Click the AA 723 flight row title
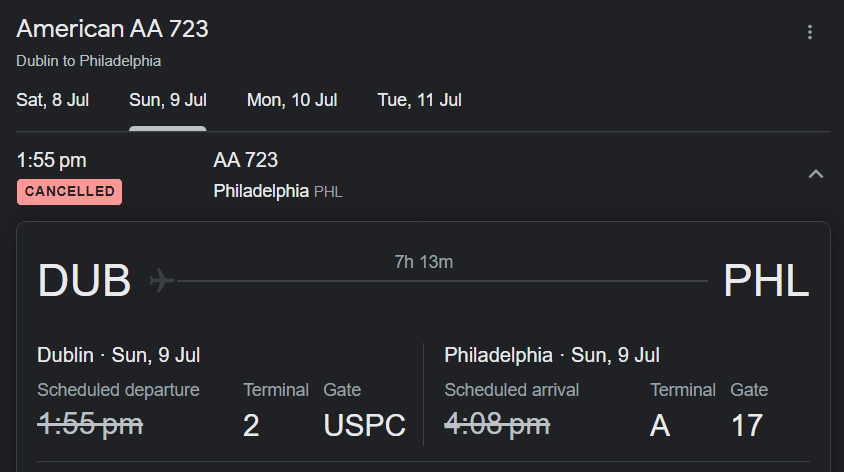This screenshot has height=472, width=844. (245, 160)
